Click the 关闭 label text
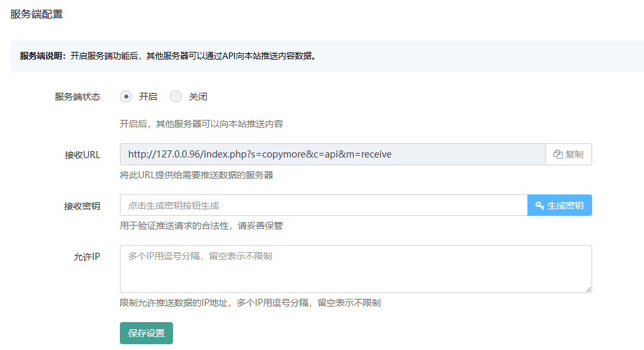This screenshot has height=350, width=644. tap(198, 97)
